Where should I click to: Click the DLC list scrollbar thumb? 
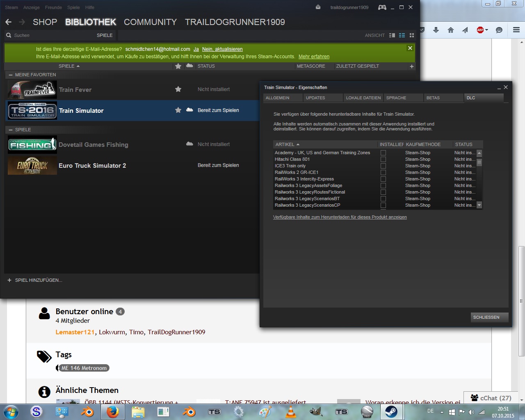(479, 162)
